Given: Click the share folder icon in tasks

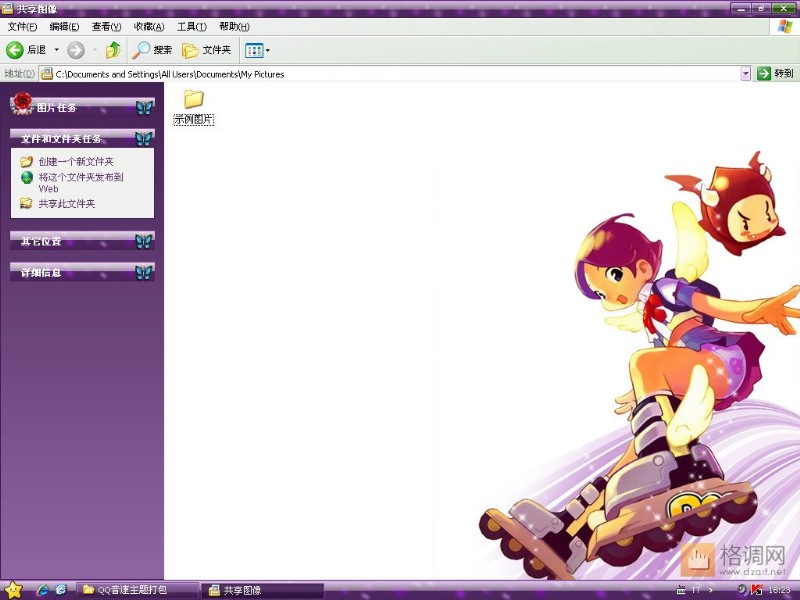Looking at the screenshot, I should [x=27, y=204].
